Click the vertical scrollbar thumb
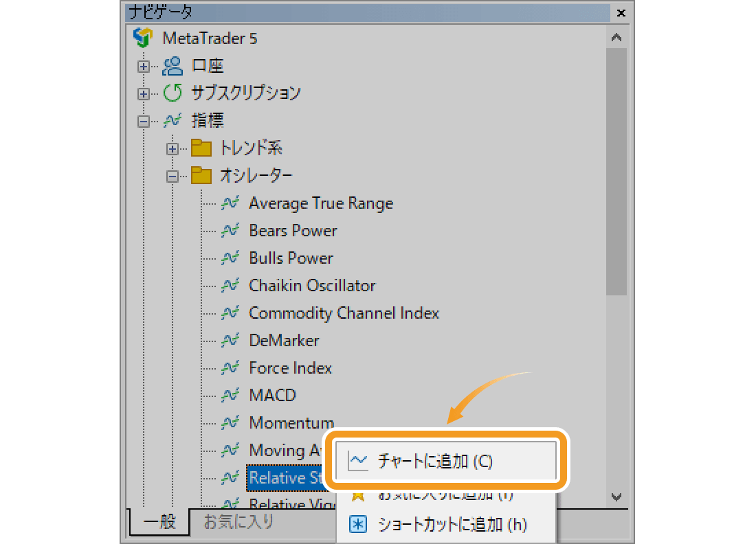 (616, 172)
